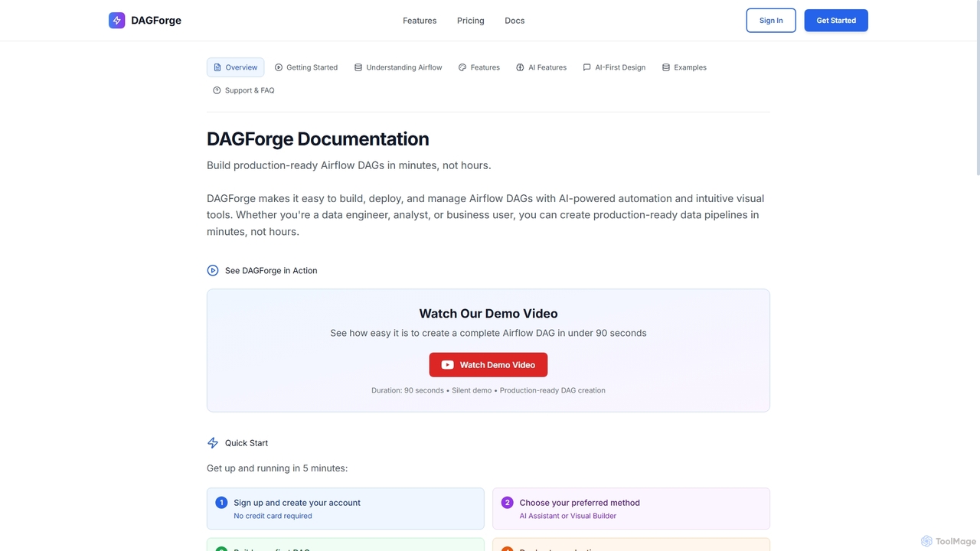Click the step 2 number badge

coord(507,503)
